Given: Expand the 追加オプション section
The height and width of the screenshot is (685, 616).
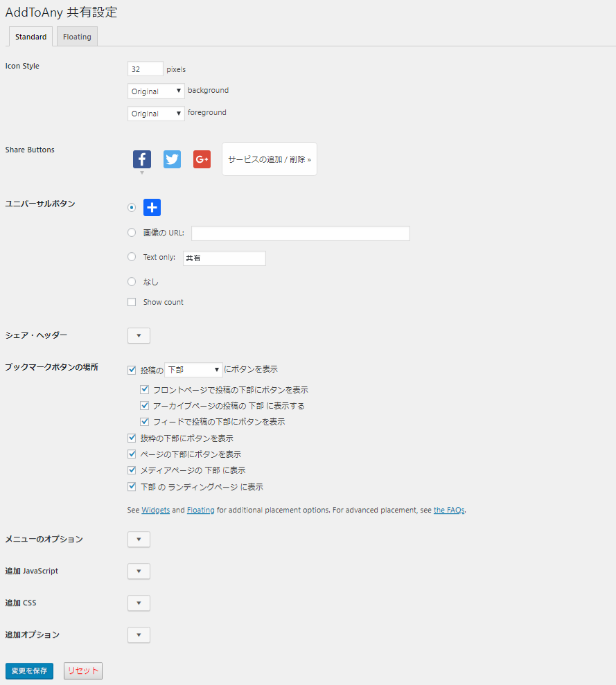Looking at the screenshot, I should coord(139,635).
